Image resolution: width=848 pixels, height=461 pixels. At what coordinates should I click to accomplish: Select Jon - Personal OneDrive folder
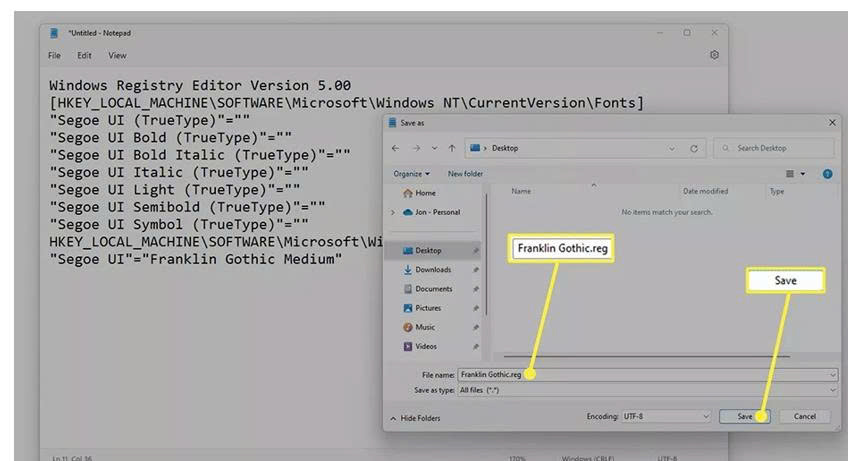tap(432, 212)
